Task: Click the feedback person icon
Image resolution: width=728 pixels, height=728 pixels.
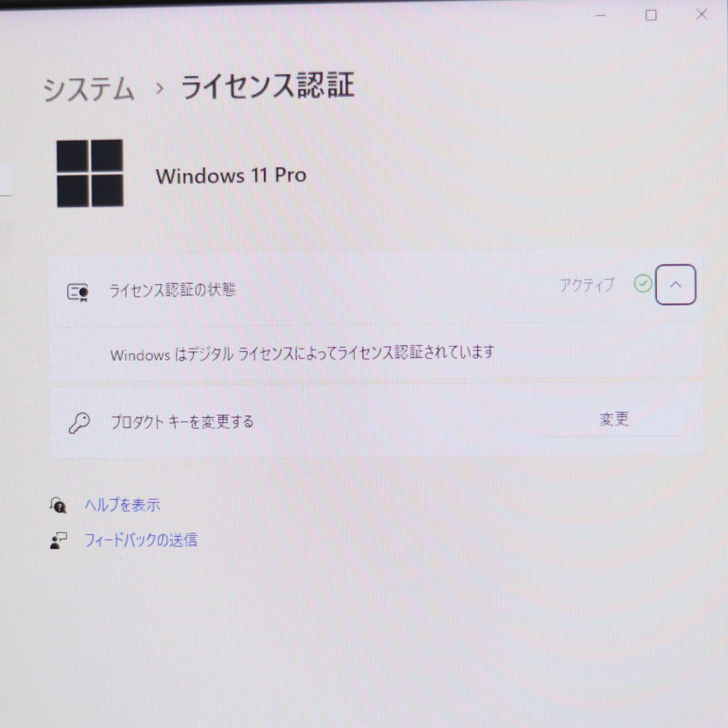Action: coord(58,541)
